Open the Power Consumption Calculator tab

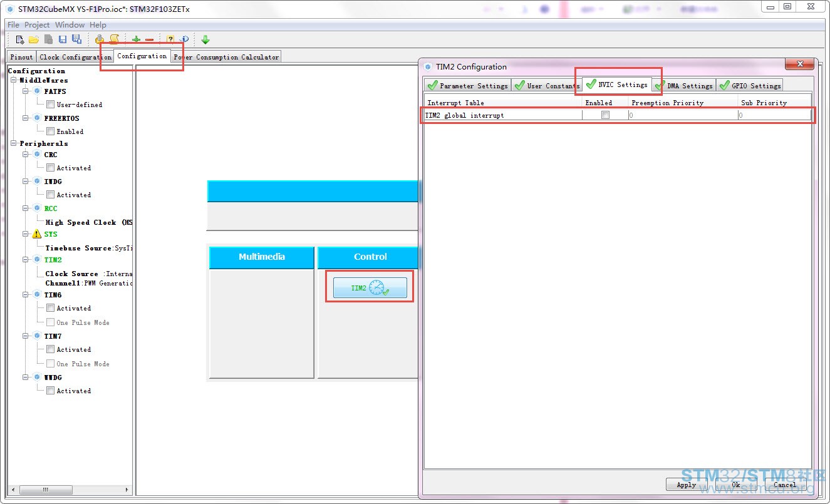(226, 57)
